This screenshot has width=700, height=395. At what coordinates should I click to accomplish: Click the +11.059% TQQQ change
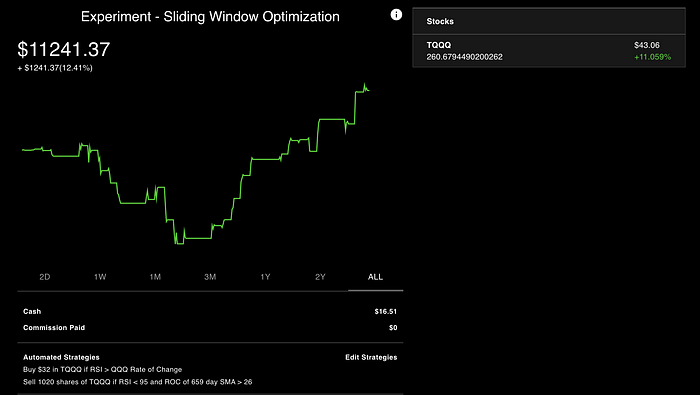pyautogui.click(x=652, y=57)
